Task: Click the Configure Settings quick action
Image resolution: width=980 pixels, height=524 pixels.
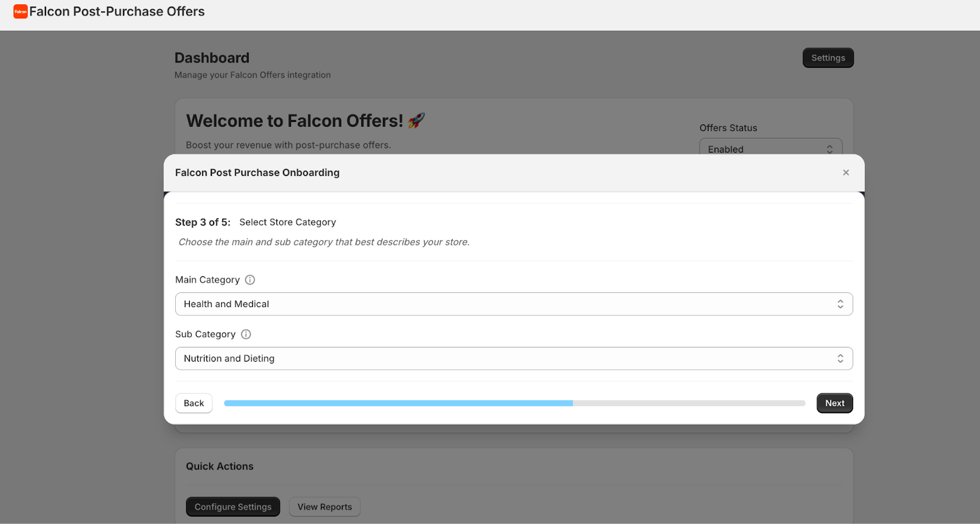Action: click(233, 507)
